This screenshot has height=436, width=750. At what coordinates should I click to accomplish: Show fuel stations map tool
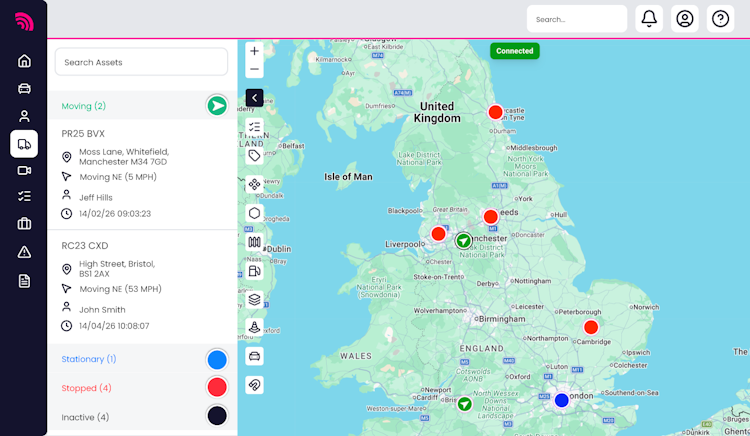254,271
